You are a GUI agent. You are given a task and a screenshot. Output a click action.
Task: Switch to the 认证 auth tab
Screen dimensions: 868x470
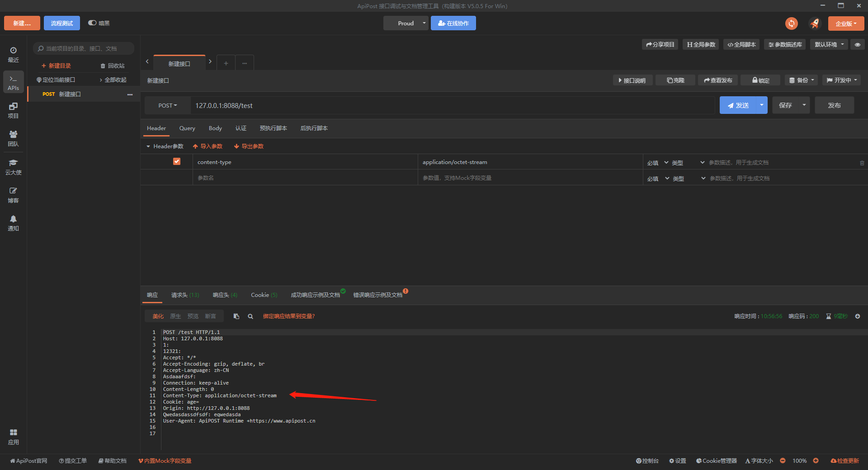coord(241,128)
